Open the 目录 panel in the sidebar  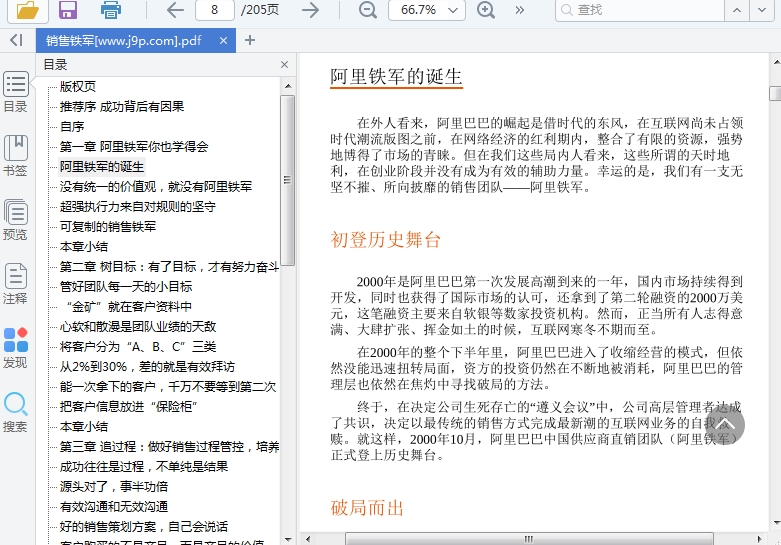(15, 93)
